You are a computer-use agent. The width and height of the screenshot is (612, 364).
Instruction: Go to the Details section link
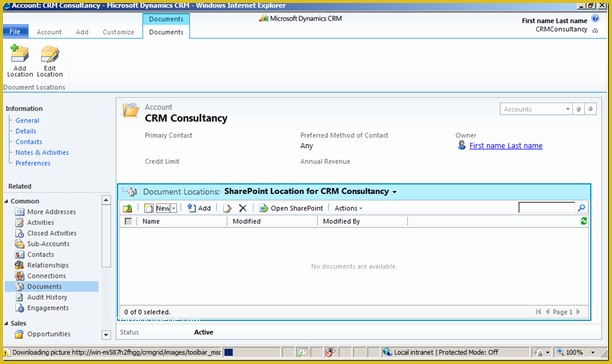pos(26,131)
